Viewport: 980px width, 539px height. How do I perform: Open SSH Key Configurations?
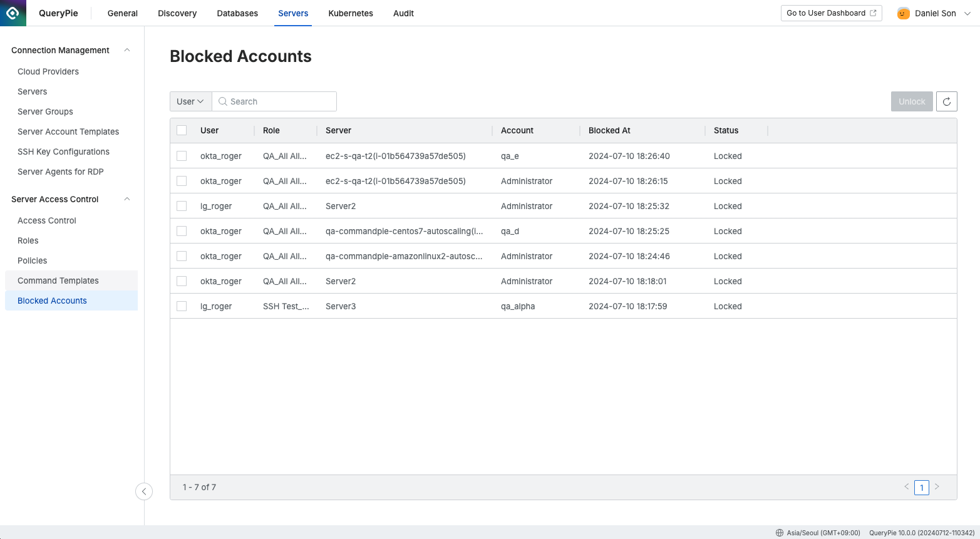(x=63, y=151)
